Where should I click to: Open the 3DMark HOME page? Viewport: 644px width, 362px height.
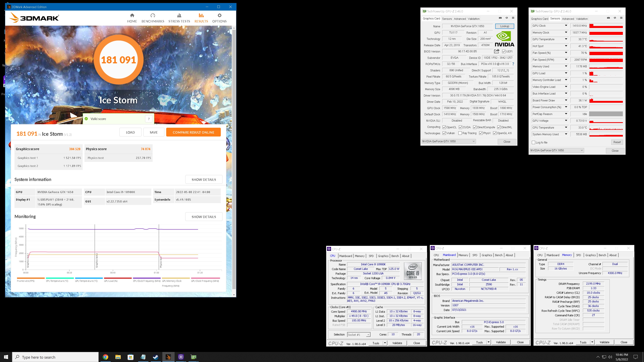pyautogui.click(x=132, y=18)
